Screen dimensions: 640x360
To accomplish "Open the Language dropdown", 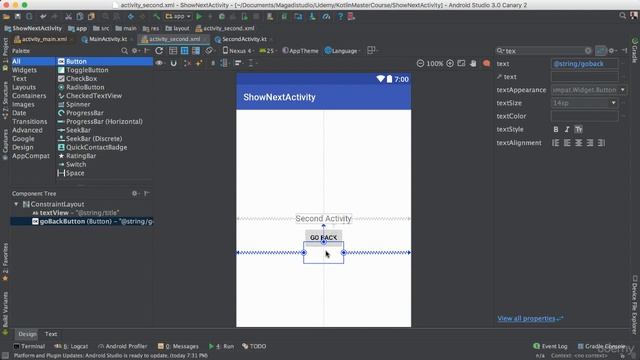I will click(343, 51).
